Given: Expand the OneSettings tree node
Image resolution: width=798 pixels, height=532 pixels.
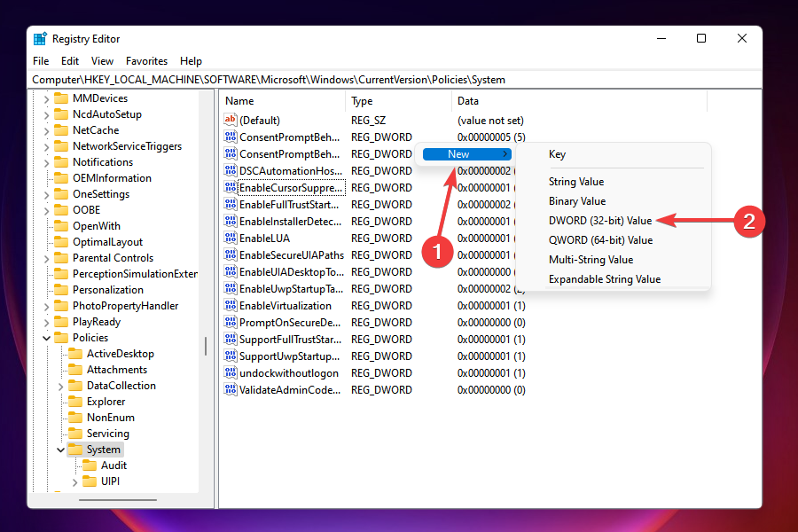Looking at the screenshot, I should [46, 195].
